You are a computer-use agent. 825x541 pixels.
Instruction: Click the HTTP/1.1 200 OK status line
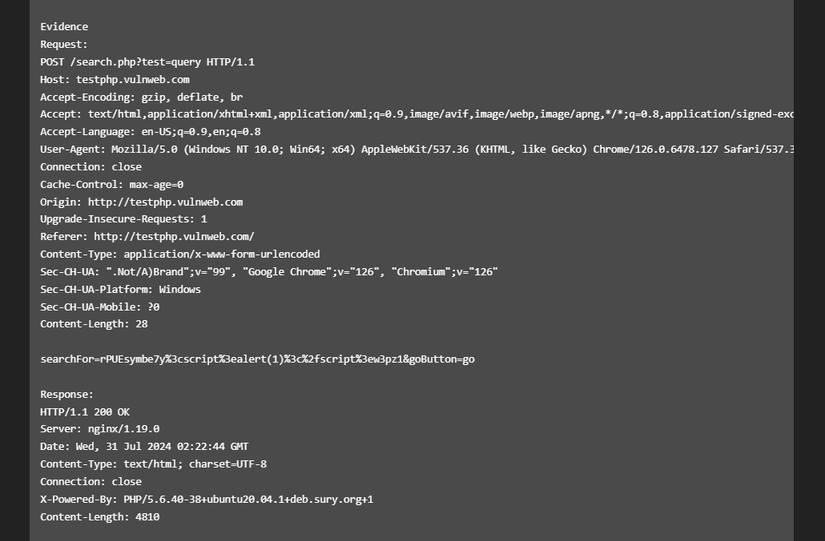point(85,412)
